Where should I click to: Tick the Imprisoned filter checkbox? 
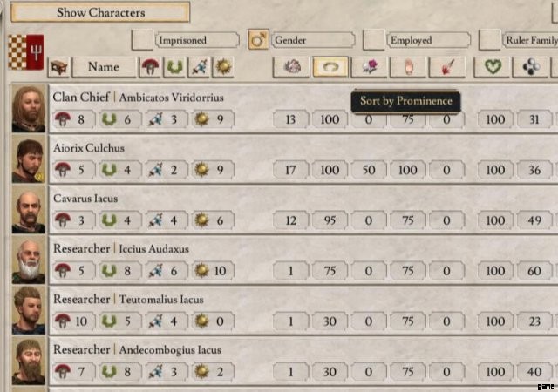(x=143, y=39)
